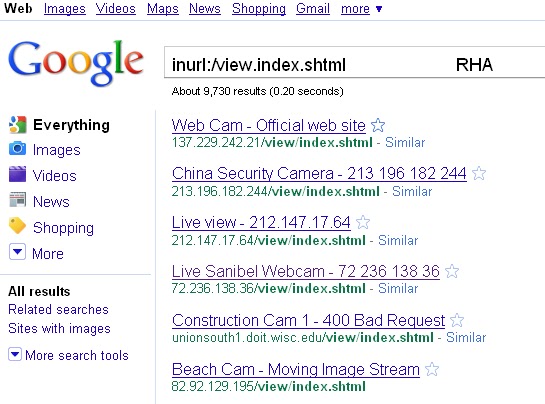Open Gmail from the top bar
545x404 pixels.
pyautogui.click(x=313, y=8)
